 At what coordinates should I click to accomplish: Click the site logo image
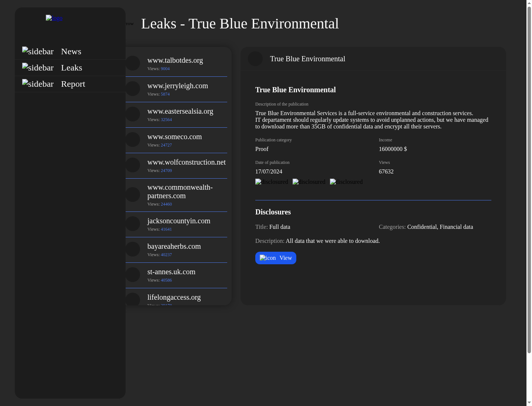point(54,18)
